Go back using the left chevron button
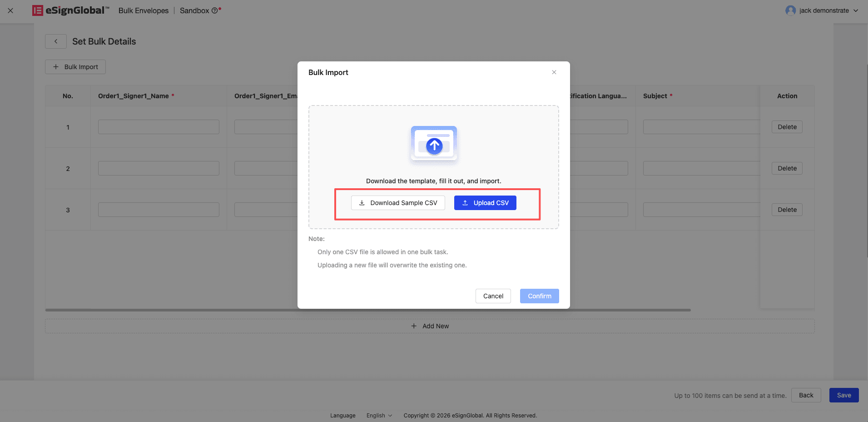The image size is (868, 422). (56, 41)
